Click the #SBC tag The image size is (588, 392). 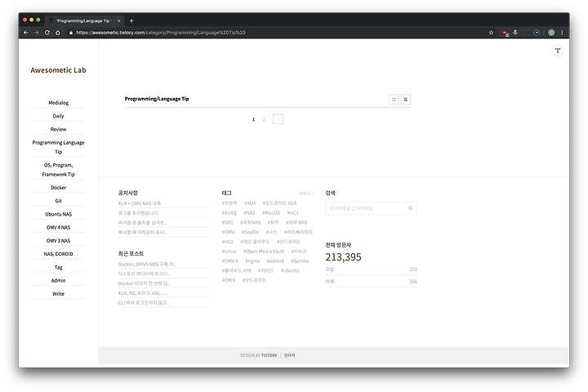coord(228,222)
